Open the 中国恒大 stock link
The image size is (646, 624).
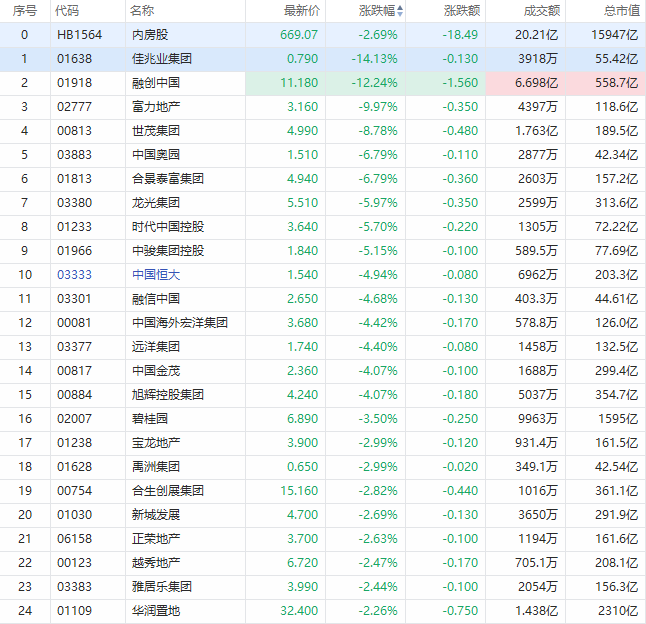156,275
